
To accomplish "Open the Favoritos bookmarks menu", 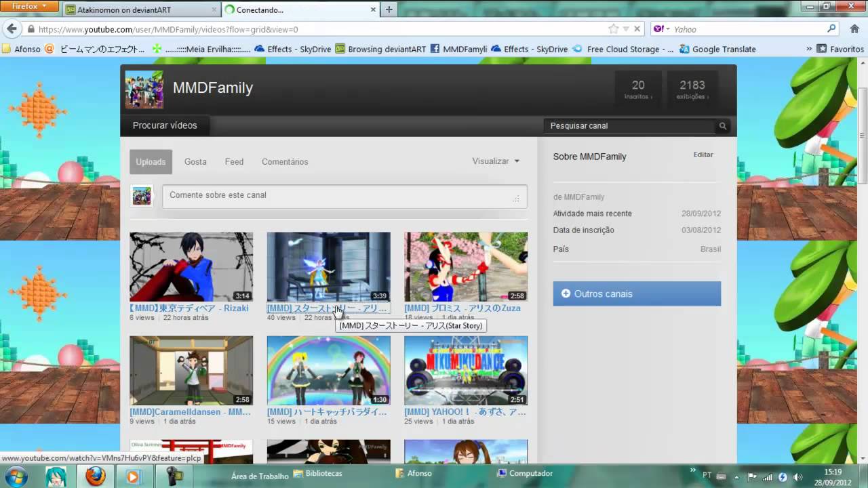I will pyautogui.click(x=840, y=49).
